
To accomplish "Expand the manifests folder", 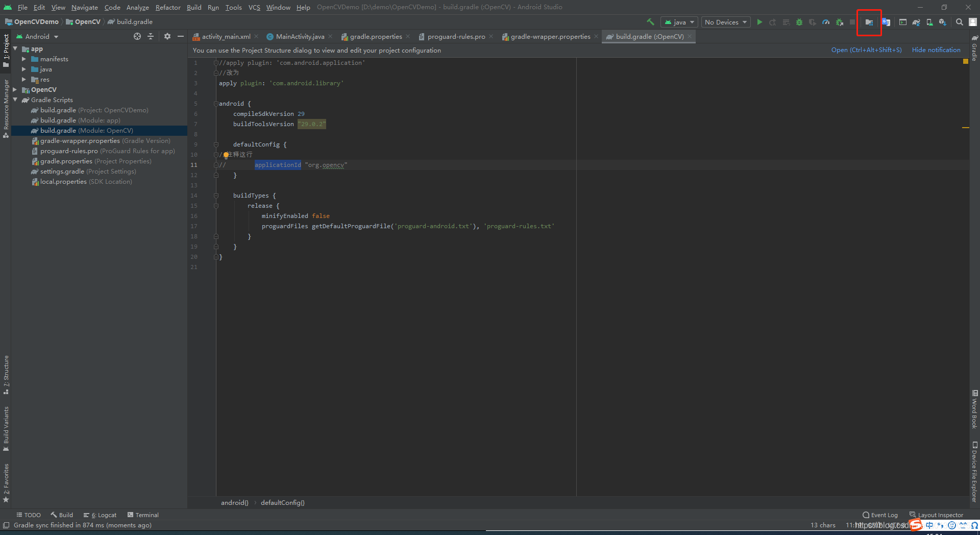I will 24,59.
